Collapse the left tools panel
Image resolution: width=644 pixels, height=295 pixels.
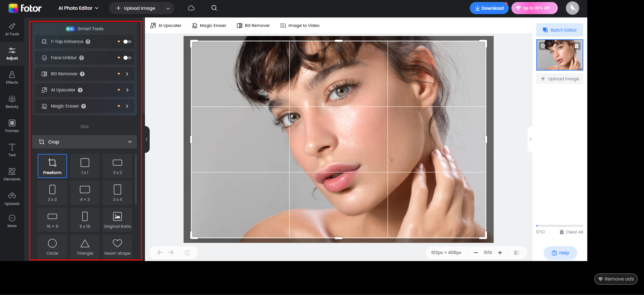147,139
